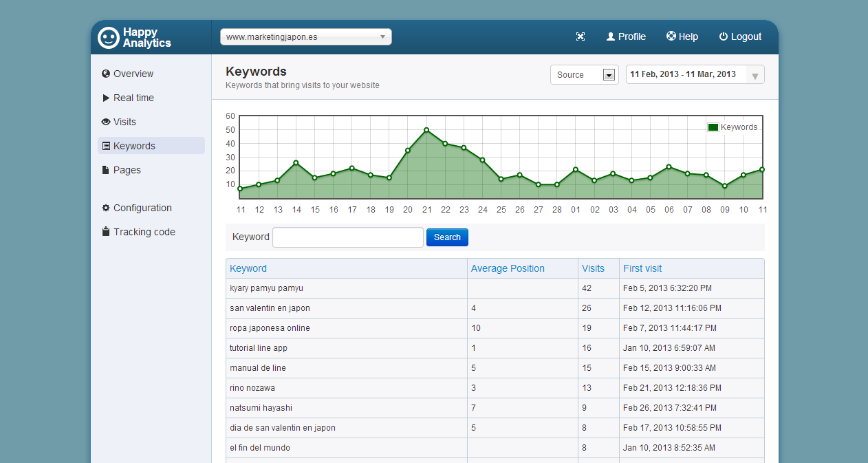Open the website selector dropdown

[x=305, y=37]
